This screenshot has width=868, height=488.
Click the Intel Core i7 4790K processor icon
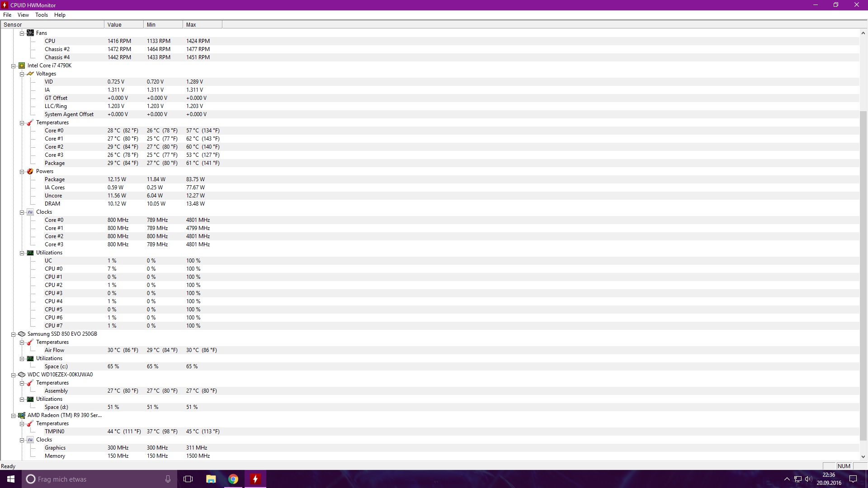click(x=22, y=66)
